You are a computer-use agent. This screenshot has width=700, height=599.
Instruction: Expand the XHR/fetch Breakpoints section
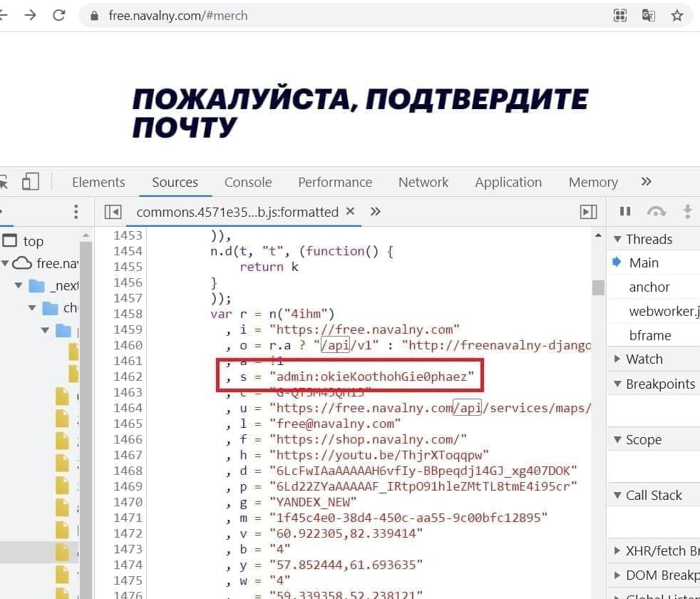[617, 551]
